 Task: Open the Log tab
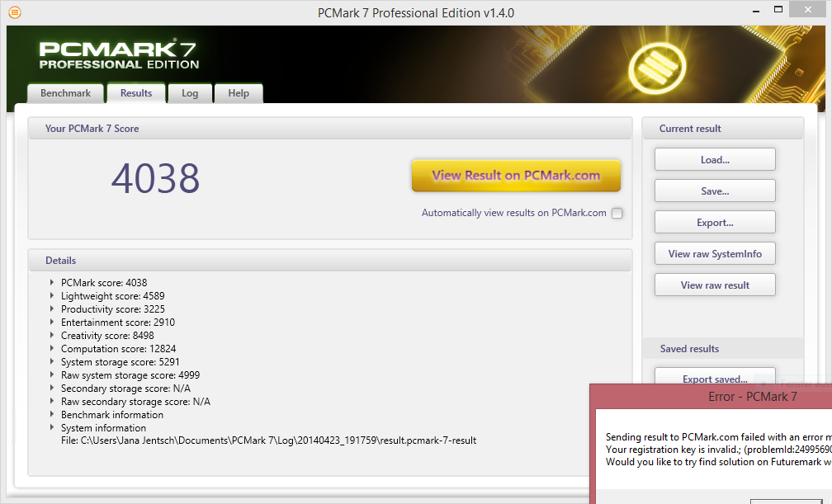(x=190, y=93)
